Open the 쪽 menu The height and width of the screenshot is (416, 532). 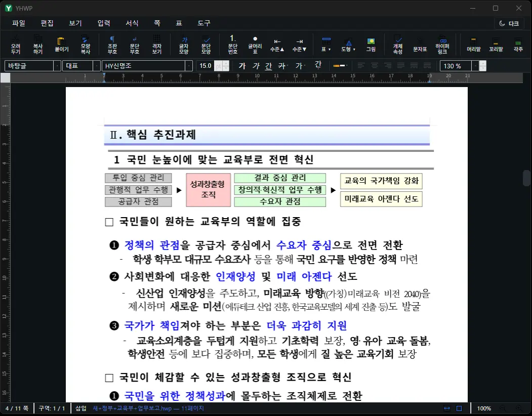pyautogui.click(x=157, y=23)
